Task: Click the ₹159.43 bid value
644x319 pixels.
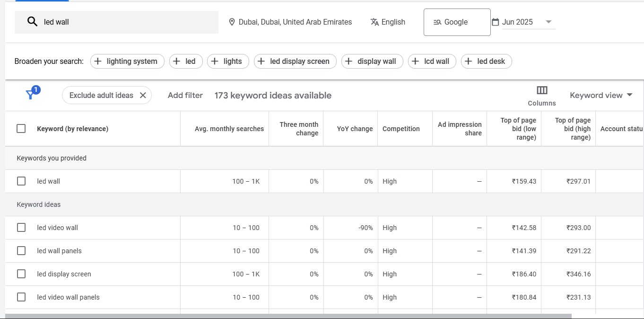Action: (524, 181)
